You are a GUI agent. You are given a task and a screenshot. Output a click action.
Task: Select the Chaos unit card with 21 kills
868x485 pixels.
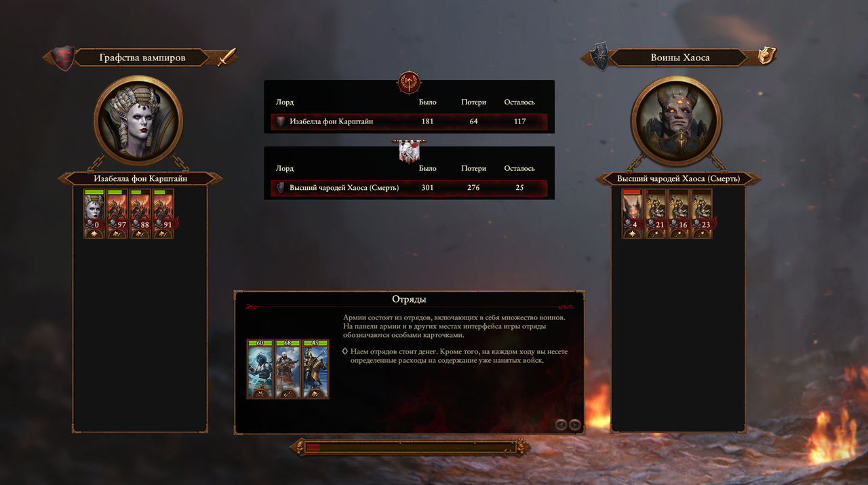pos(656,214)
